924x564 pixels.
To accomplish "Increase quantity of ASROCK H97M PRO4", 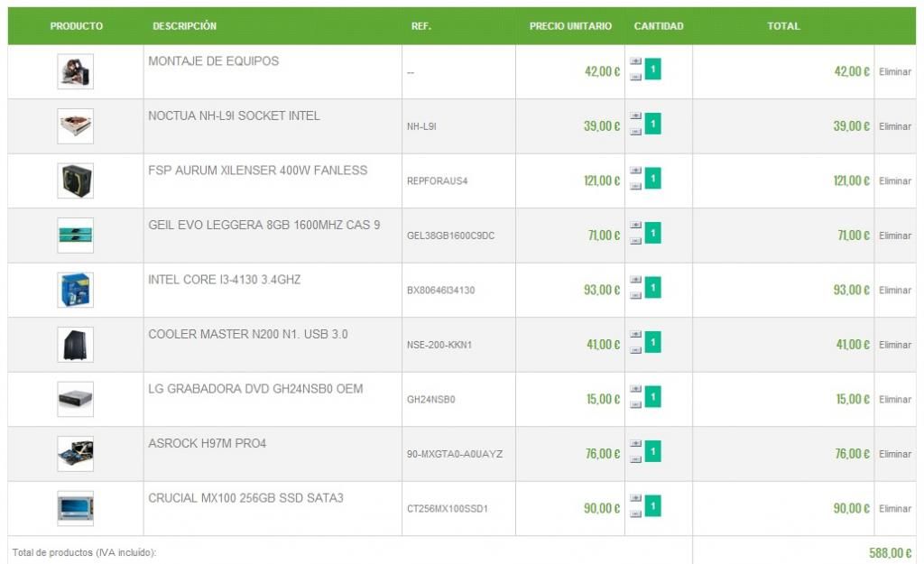I will click(x=635, y=444).
